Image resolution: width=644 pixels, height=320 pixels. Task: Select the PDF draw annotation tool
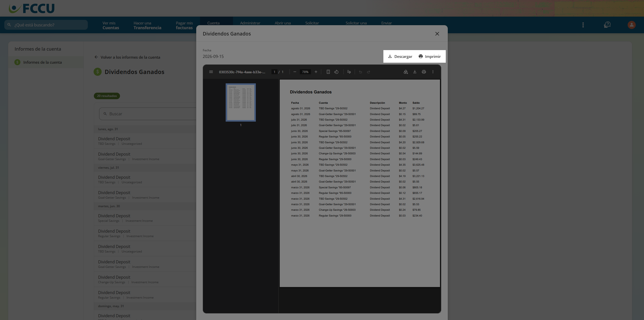(x=349, y=72)
